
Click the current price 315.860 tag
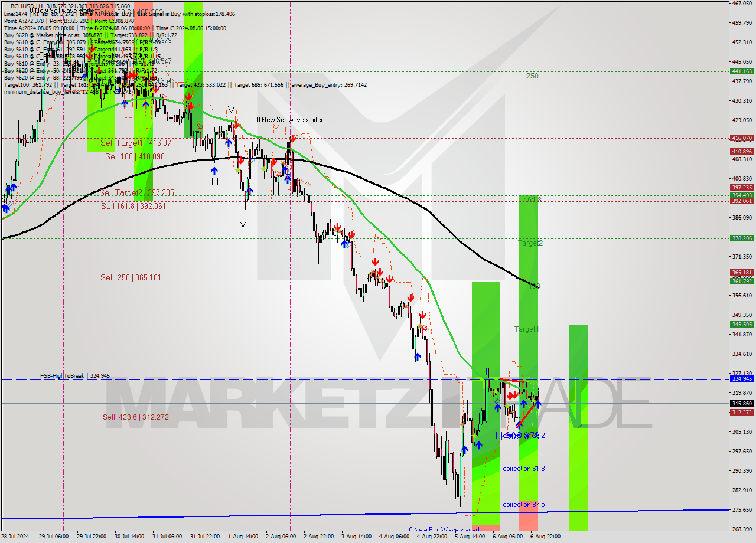pos(742,404)
